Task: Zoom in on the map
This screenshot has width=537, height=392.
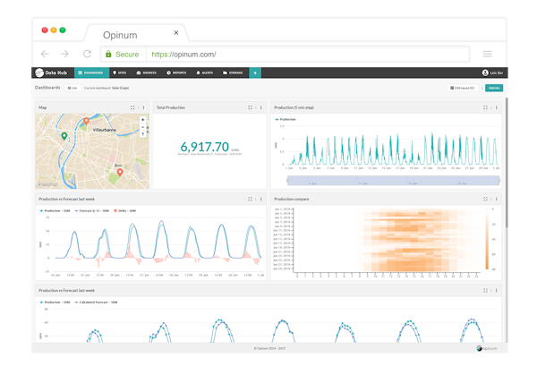Action: point(143,120)
